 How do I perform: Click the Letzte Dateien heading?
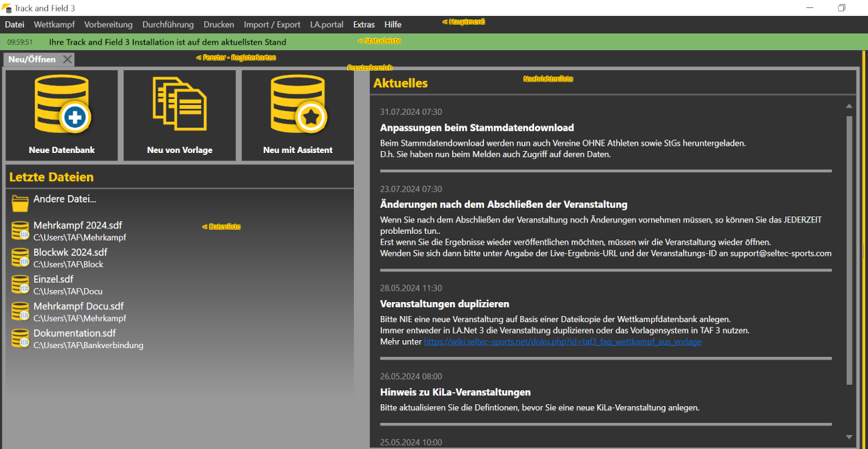51,177
